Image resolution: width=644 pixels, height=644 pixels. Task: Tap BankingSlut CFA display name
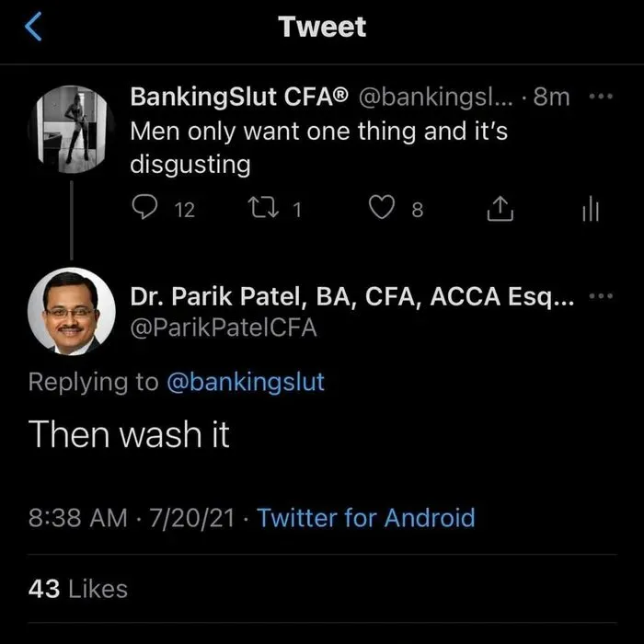click(x=239, y=97)
